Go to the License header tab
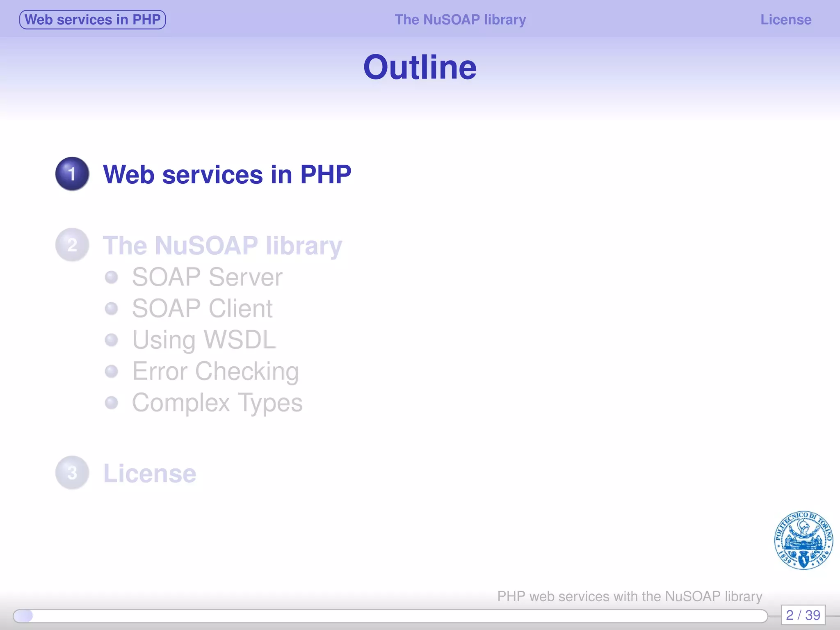 point(785,20)
